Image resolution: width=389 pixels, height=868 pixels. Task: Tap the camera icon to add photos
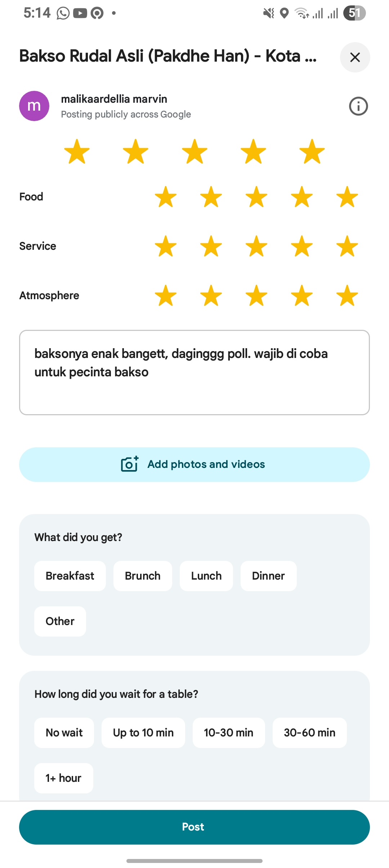(130, 464)
